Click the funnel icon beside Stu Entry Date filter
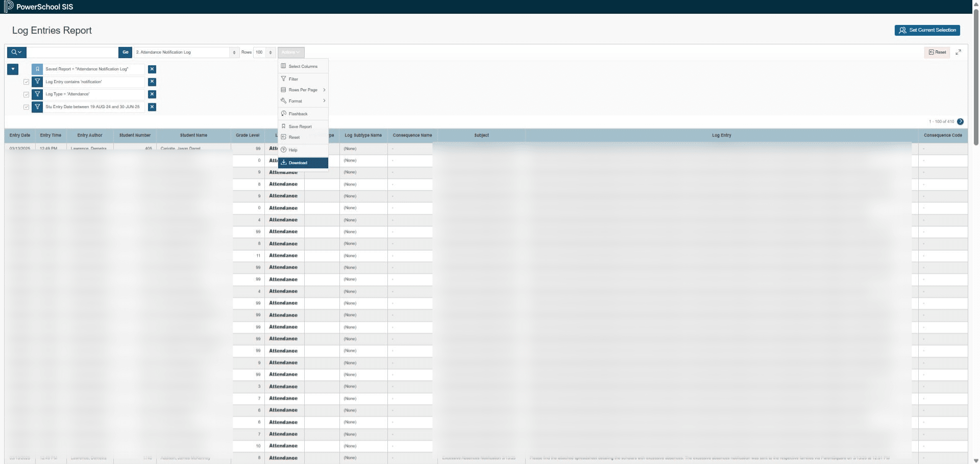 coord(37,107)
